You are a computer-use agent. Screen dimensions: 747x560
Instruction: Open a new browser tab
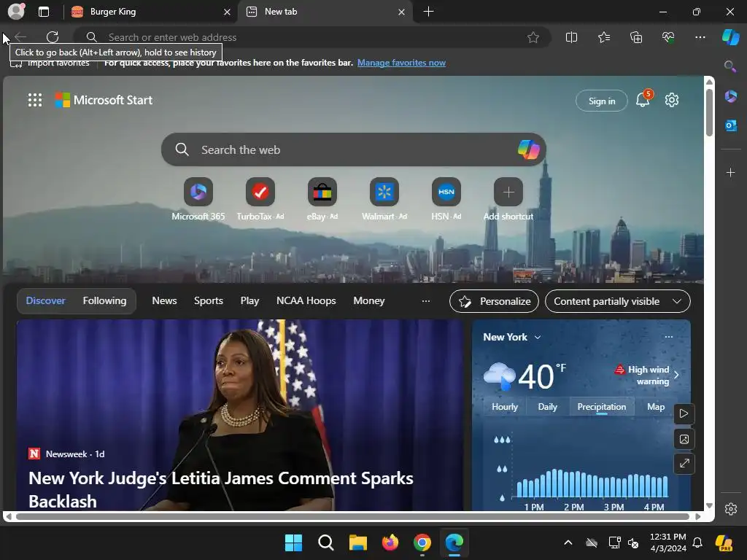pyautogui.click(x=428, y=12)
